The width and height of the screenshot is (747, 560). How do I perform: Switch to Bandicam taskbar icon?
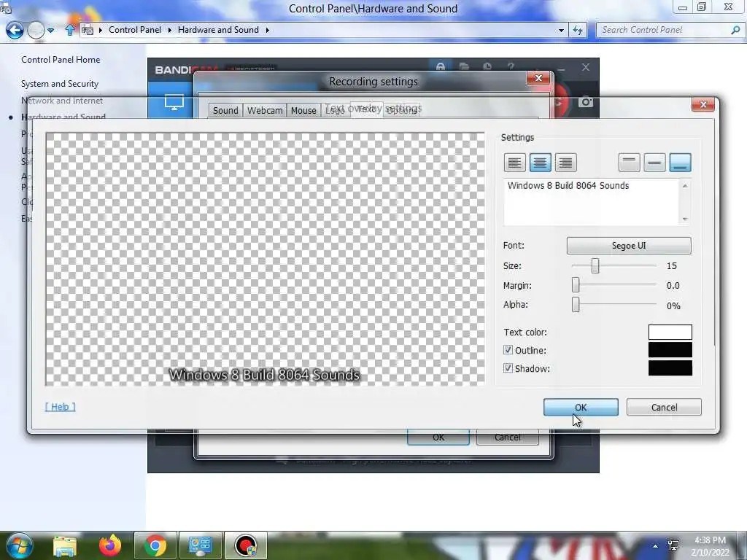[245, 545]
